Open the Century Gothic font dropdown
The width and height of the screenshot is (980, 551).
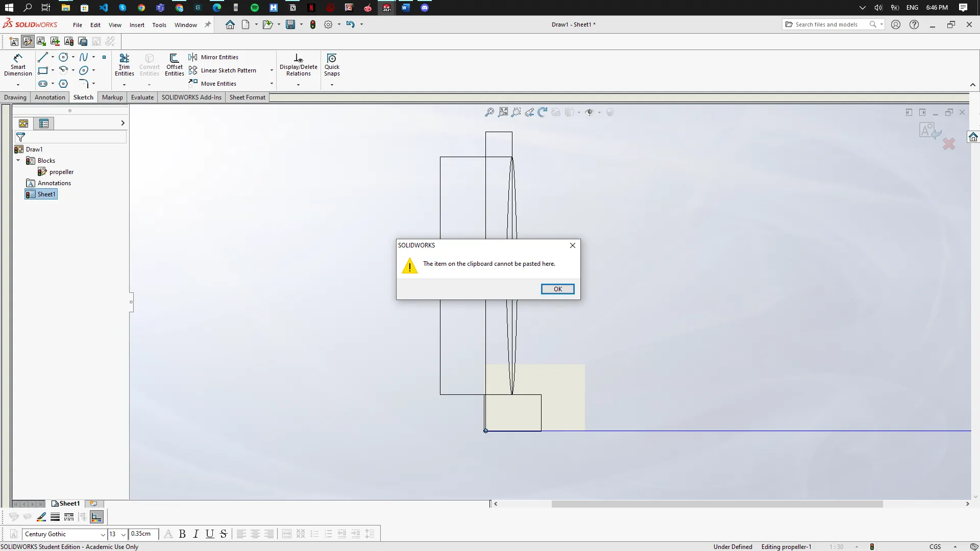coord(103,535)
